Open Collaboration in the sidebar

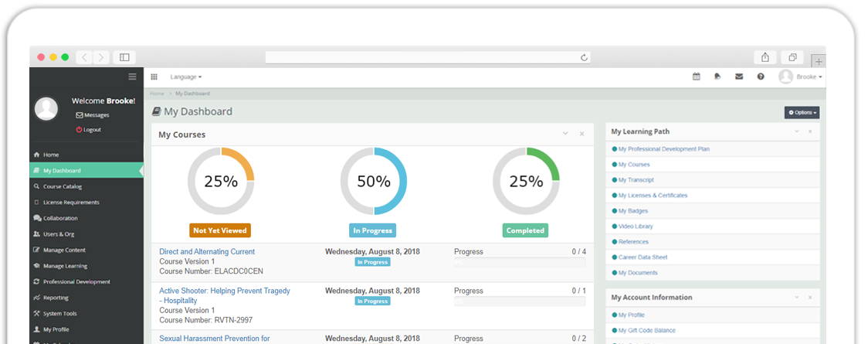pos(86,218)
